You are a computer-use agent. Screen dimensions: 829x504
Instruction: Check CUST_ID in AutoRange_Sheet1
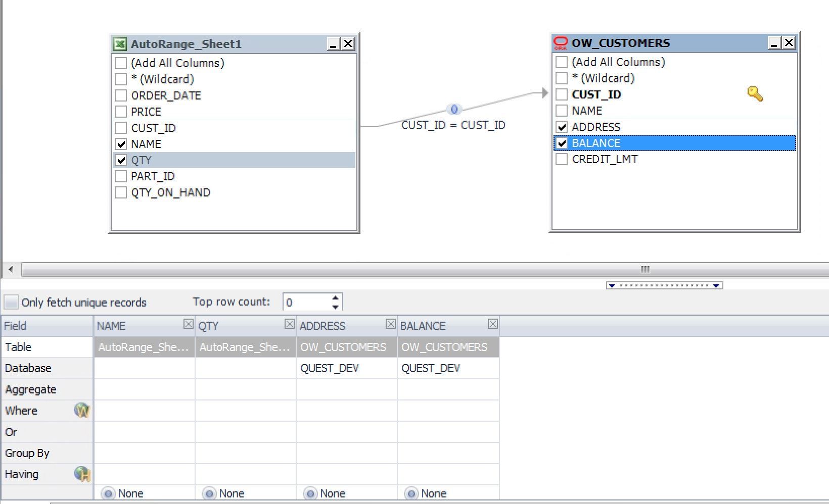click(121, 128)
